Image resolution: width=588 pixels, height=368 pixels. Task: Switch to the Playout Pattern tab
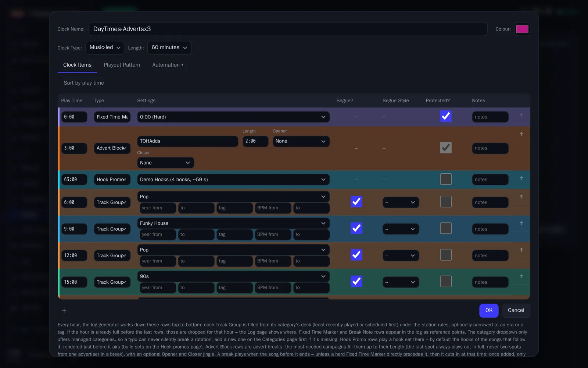[x=122, y=65]
